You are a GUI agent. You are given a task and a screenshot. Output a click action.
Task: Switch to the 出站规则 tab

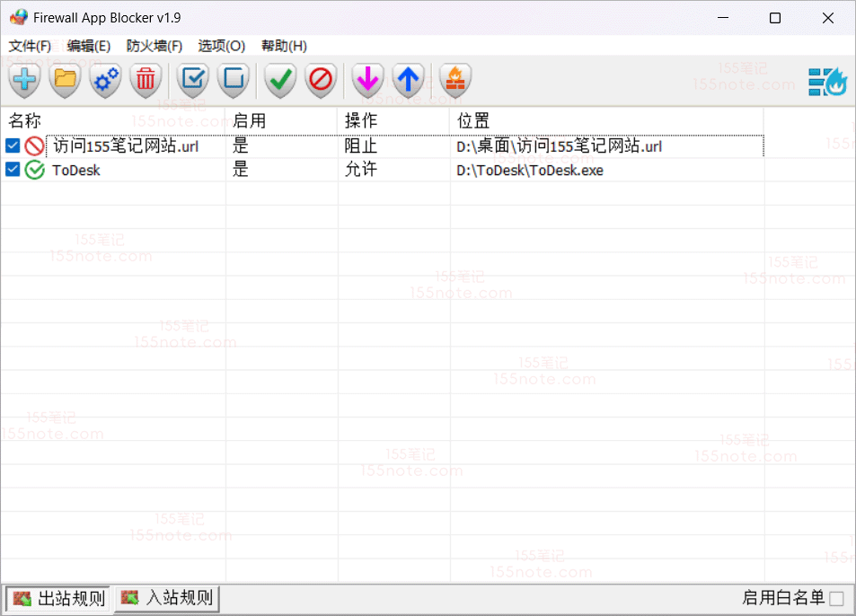(x=57, y=598)
